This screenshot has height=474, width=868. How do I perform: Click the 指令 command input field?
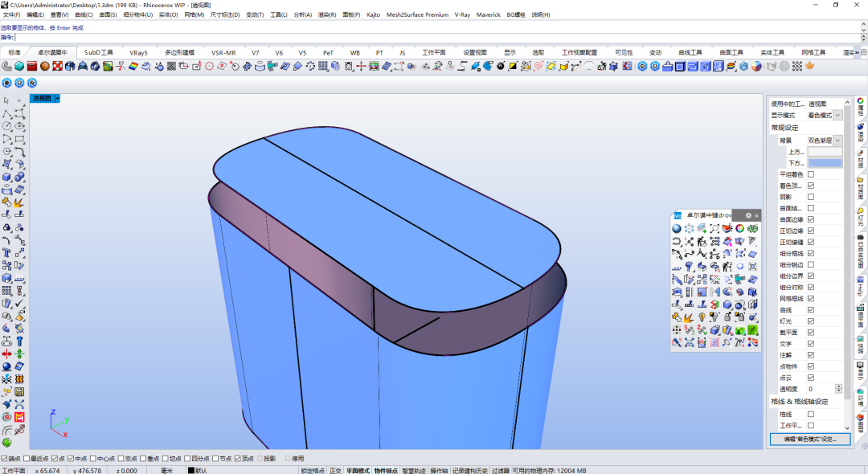(x=437, y=38)
